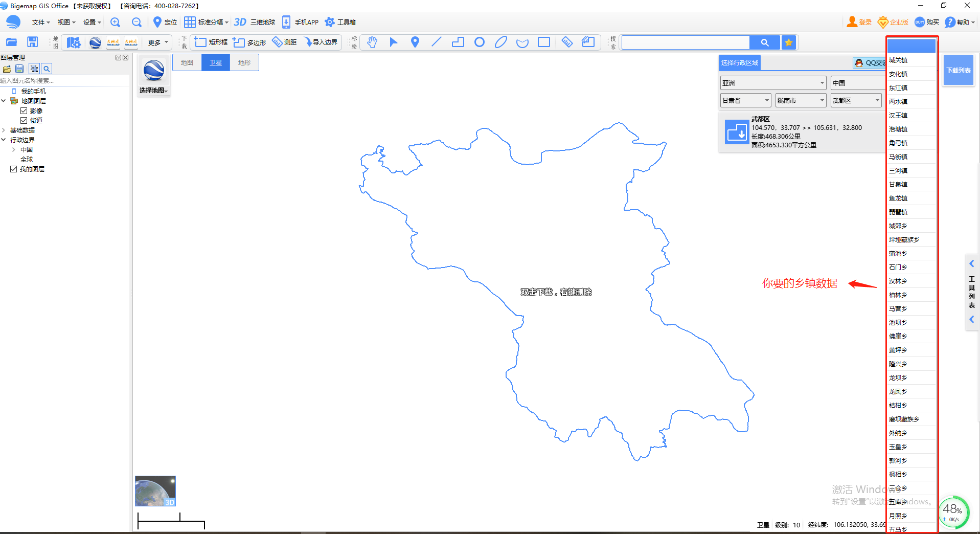Screen dimensions: 980x534
Task: Select the pan hand tool
Action: (372, 42)
